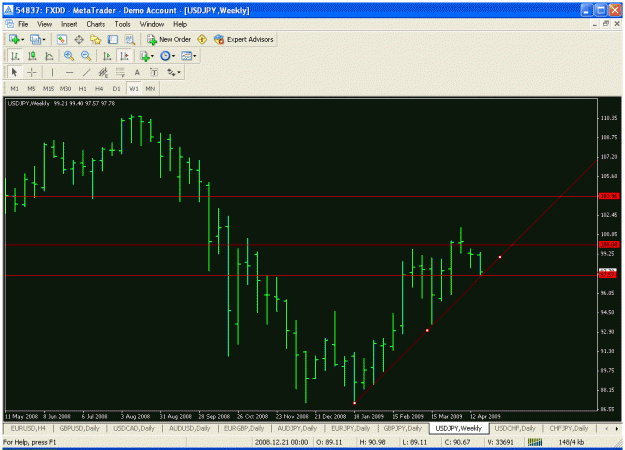Switch chart to Candlesticks mode

32,56
